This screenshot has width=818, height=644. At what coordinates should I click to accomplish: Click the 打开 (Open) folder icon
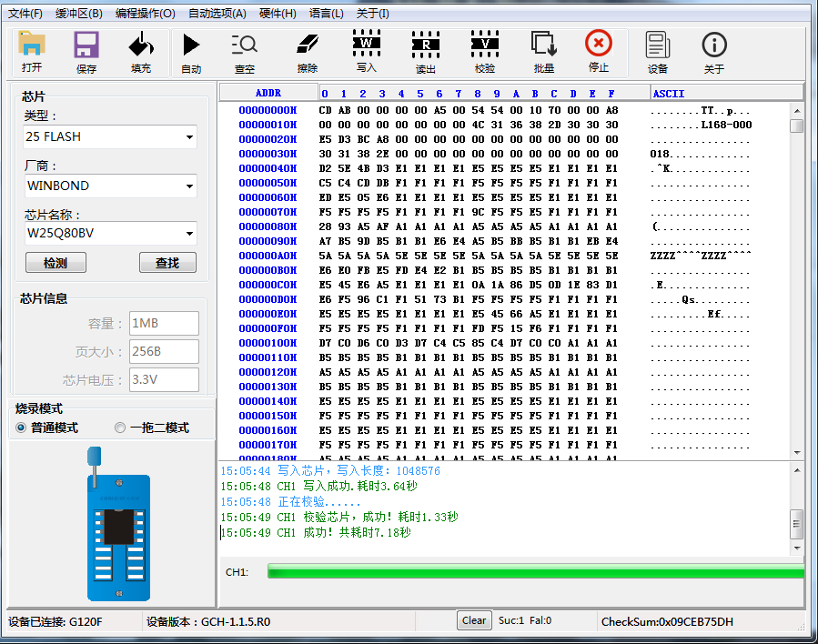(32, 45)
